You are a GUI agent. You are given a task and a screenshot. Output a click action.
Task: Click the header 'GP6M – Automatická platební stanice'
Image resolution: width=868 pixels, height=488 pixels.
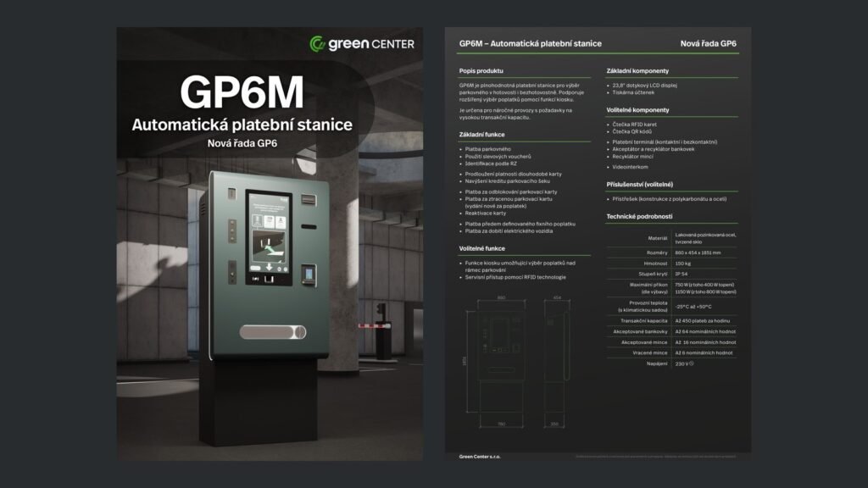[531, 43]
